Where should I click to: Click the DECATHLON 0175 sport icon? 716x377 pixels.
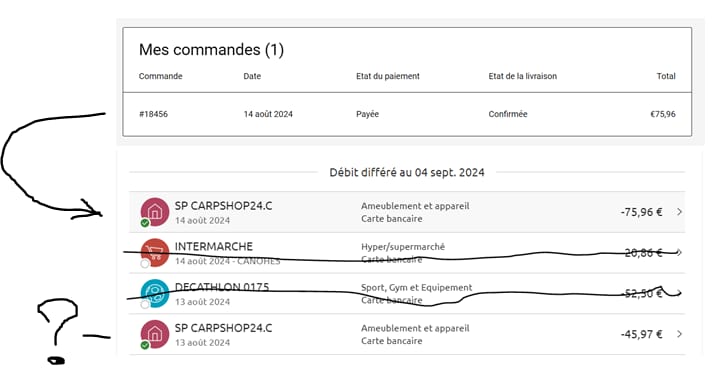155,293
